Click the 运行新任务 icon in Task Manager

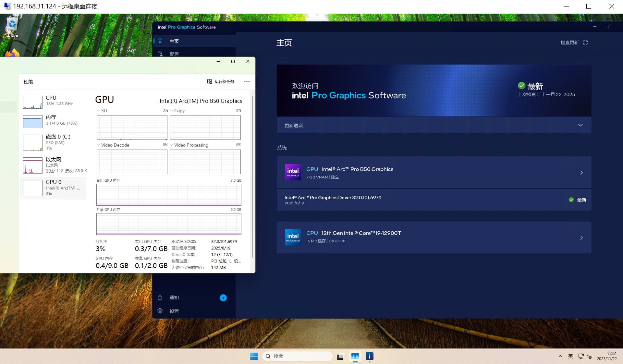(210, 81)
